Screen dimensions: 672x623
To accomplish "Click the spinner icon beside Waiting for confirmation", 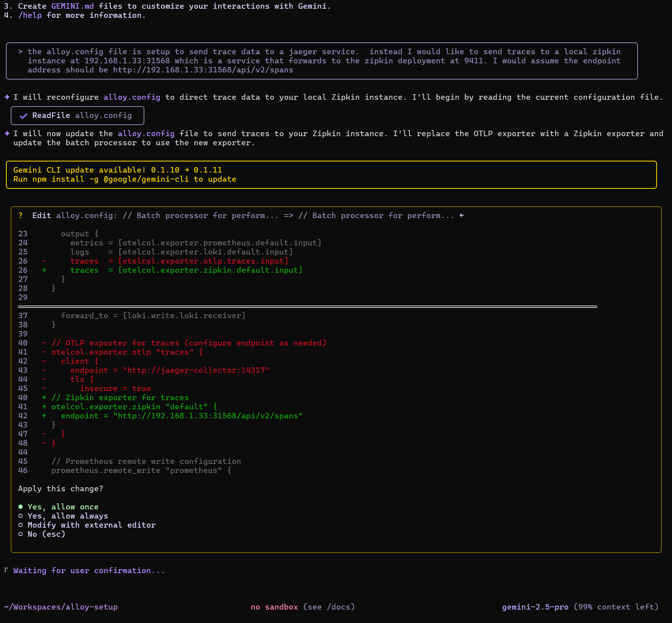I will coord(6,570).
